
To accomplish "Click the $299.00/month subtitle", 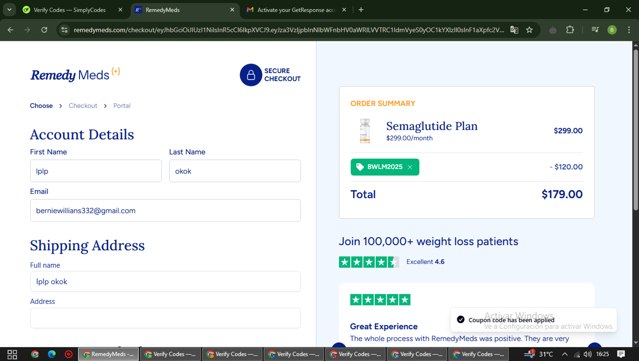I will [x=410, y=138].
